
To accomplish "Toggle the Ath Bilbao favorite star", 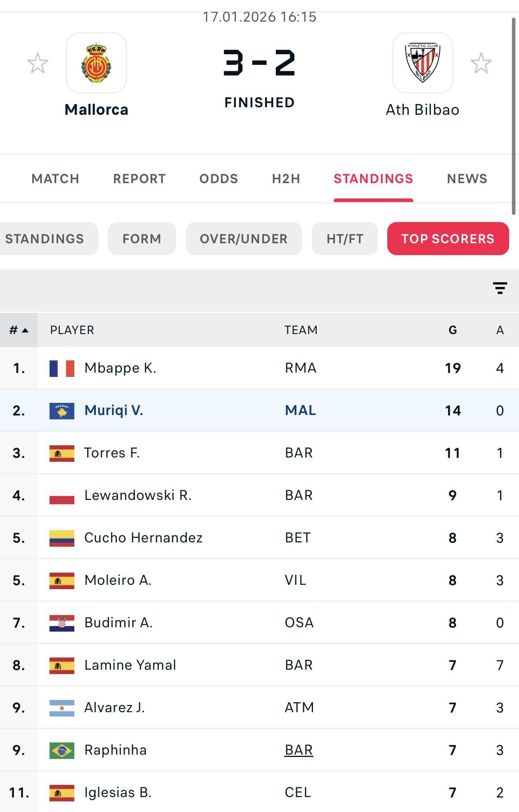I will point(481,63).
